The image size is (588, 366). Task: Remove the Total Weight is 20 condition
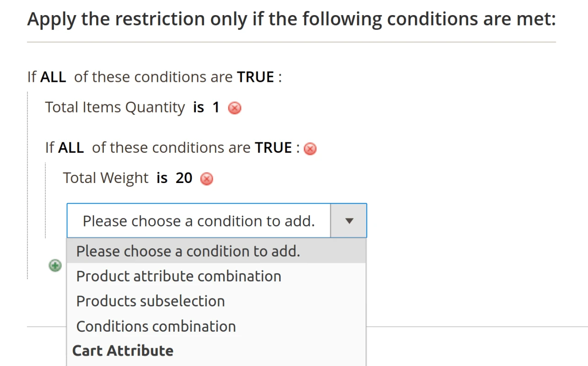(206, 179)
